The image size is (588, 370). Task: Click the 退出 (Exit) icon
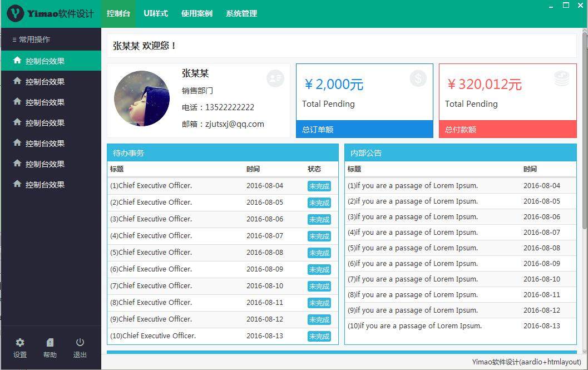click(79, 342)
